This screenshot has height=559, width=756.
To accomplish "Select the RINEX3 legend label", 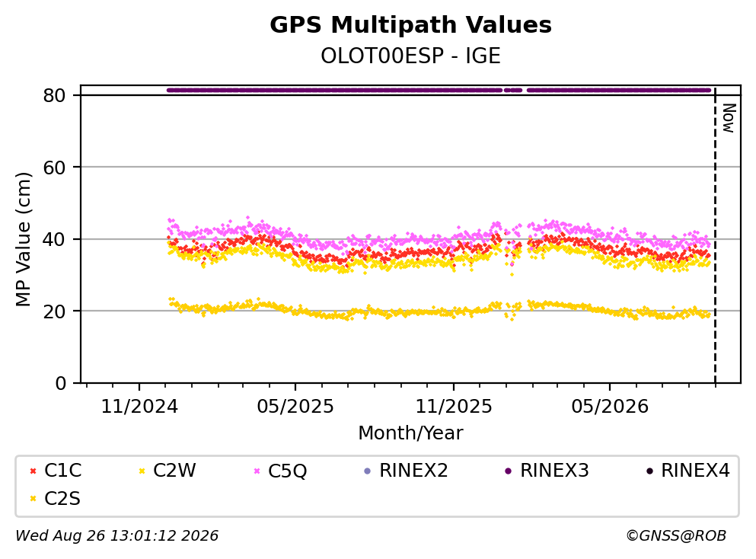I will coord(554,470).
